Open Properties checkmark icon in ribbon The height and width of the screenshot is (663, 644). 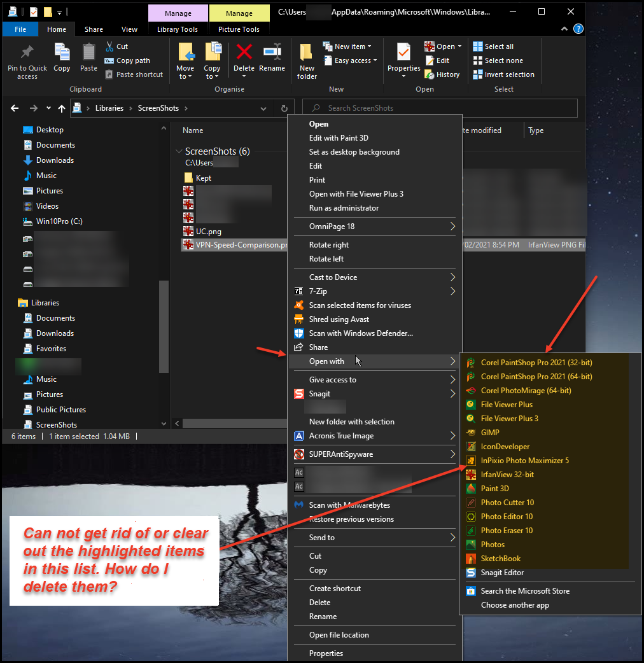tap(403, 52)
